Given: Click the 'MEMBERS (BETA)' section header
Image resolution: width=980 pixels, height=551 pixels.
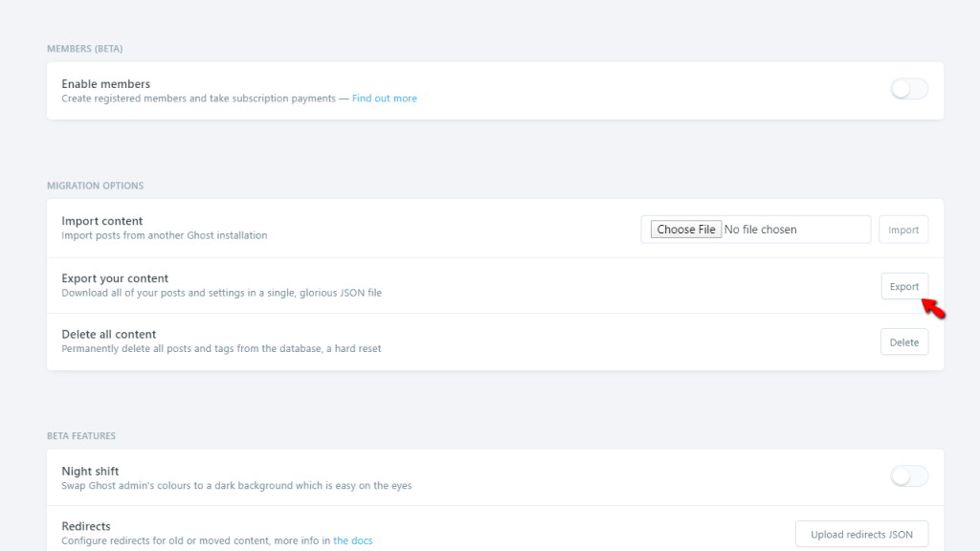Looking at the screenshot, I should pos(85,49).
